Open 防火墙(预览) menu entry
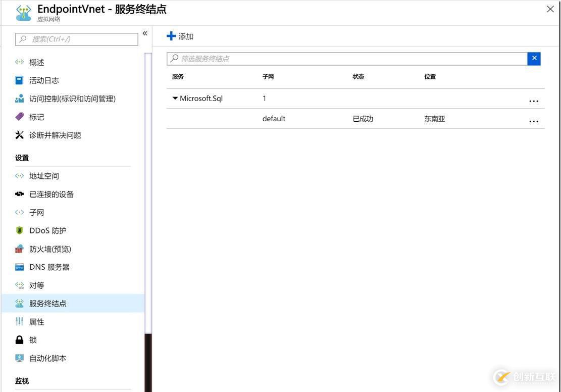 pos(50,249)
